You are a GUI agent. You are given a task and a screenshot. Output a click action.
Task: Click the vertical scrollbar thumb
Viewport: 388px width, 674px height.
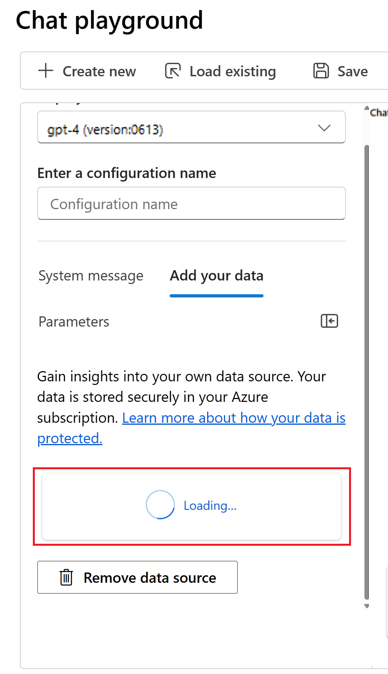click(367, 372)
